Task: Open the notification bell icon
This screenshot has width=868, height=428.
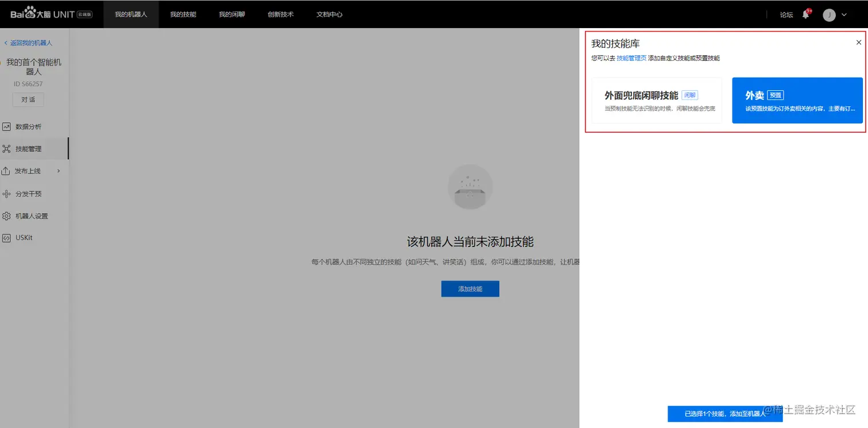Action: click(x=805, y=14)
